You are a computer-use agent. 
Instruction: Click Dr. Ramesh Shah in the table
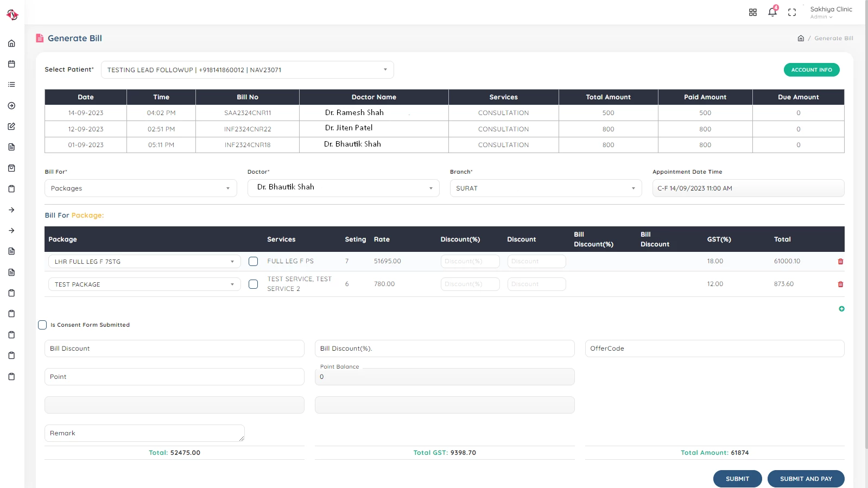click(354, 112)
